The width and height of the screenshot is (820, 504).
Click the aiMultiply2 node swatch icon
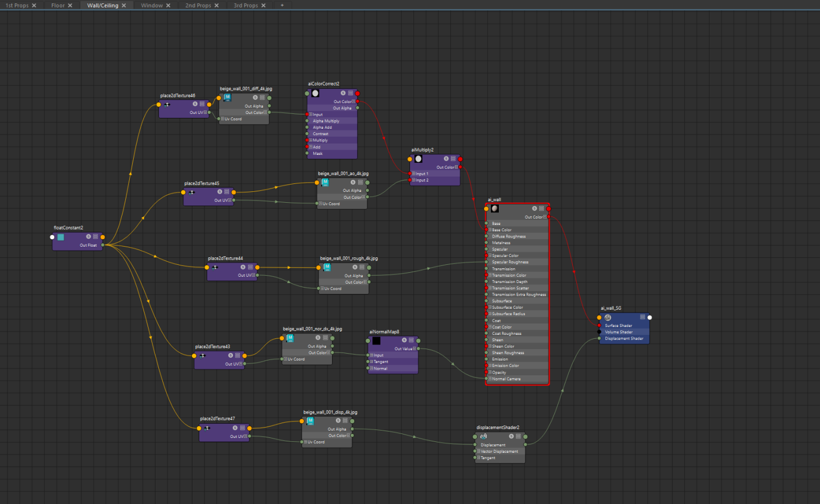pos(419,159)
